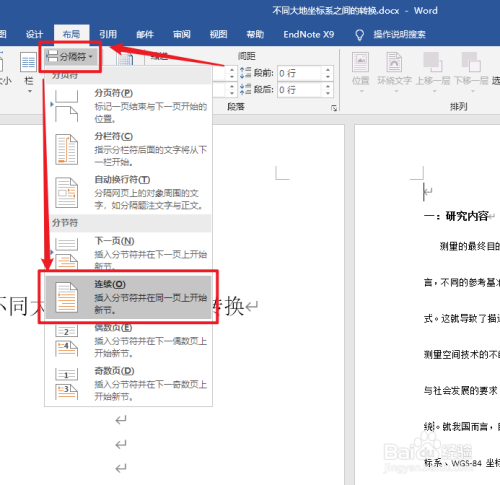Increase the left indent spinner value
Viewport: 500px width, 485px height.
click(x=232, y=70)
